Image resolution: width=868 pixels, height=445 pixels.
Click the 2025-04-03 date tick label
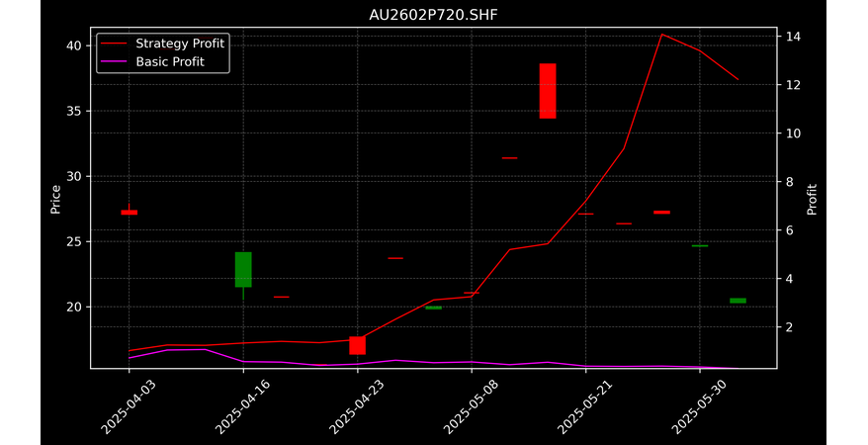tap(129, 407)
